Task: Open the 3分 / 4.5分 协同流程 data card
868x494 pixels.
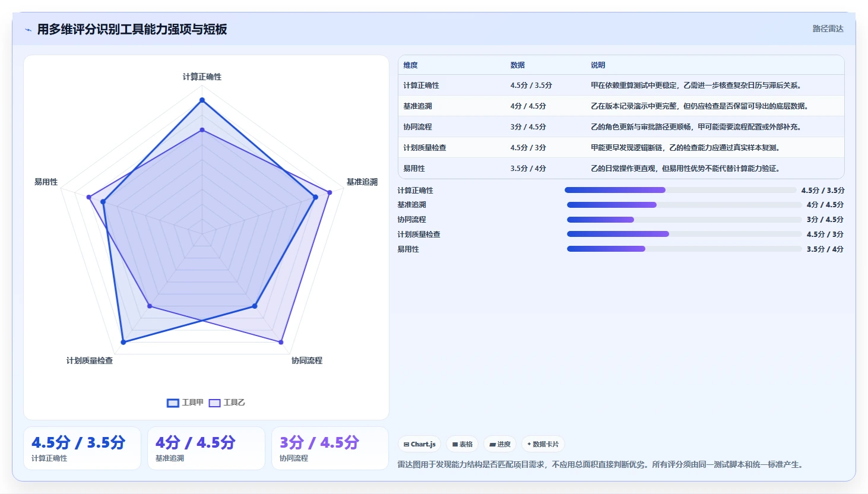Action: 330,448
